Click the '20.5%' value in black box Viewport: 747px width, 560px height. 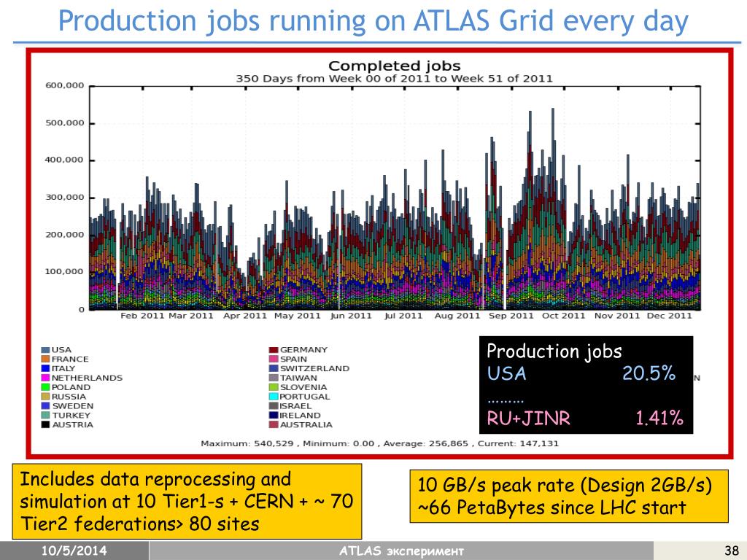tap(649, 373)
